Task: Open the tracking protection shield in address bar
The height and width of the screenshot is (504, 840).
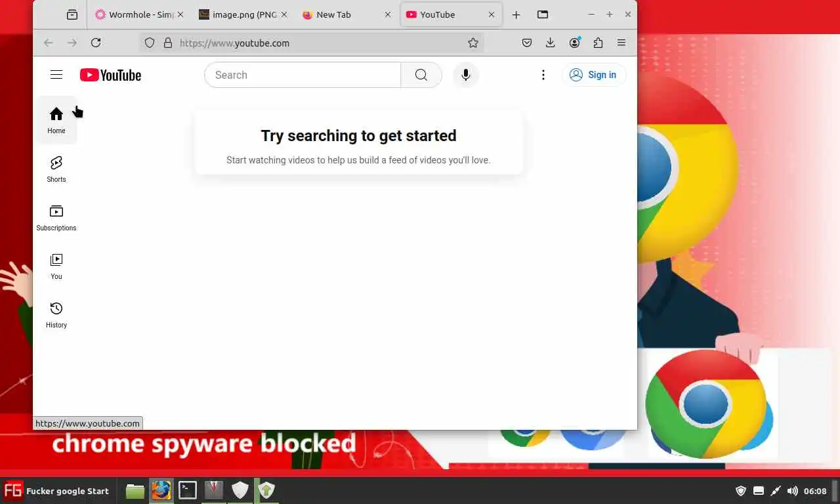Action: tap(150, 43)
